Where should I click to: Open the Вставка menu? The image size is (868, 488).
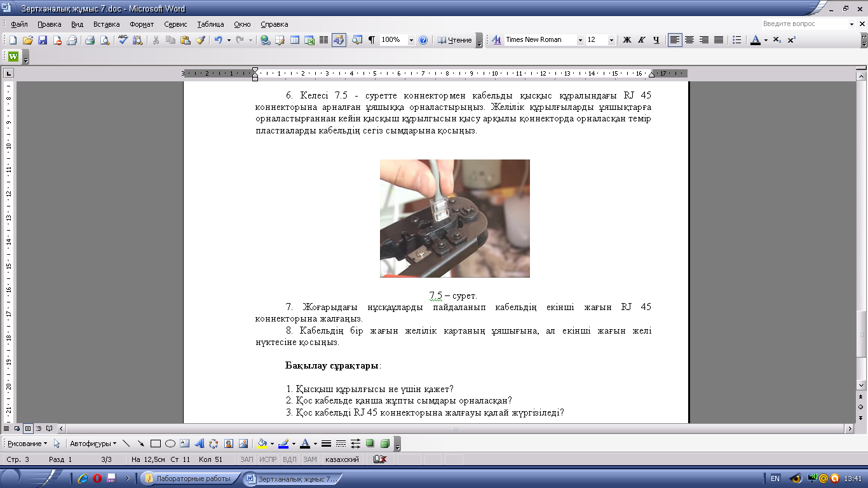coord(106,24)
